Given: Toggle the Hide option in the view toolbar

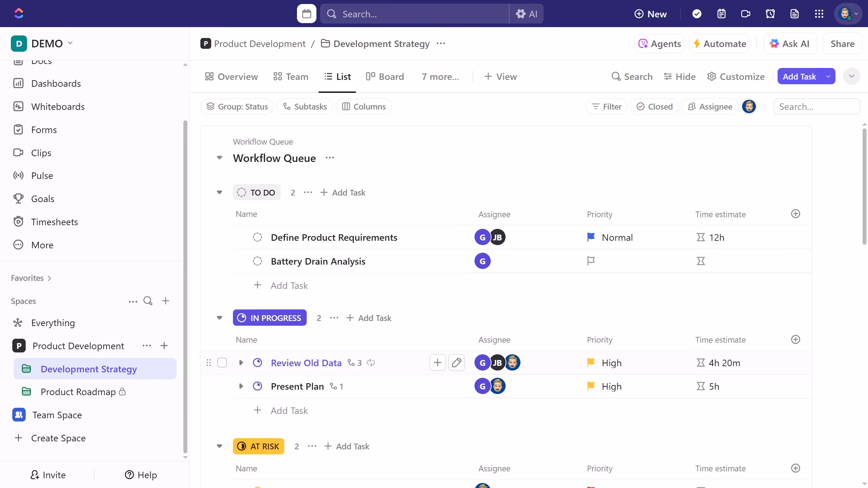Looking at the screenshot, I should pos(680,77).
